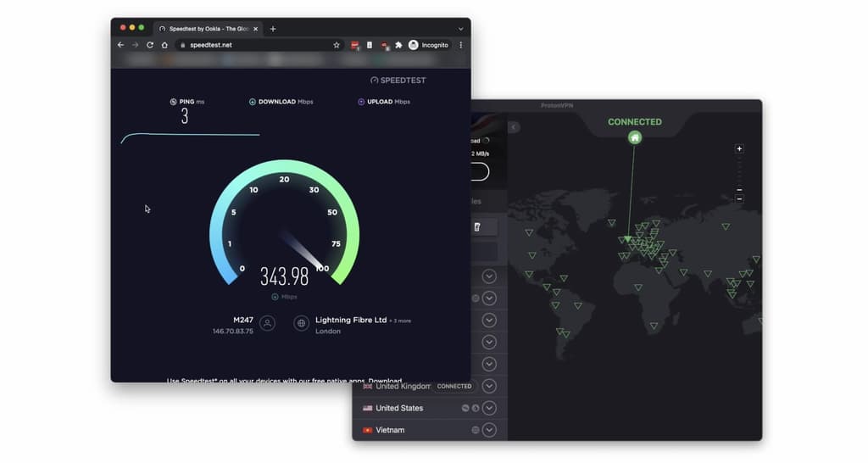Go back in the Chrome browser

coord(120,45)
